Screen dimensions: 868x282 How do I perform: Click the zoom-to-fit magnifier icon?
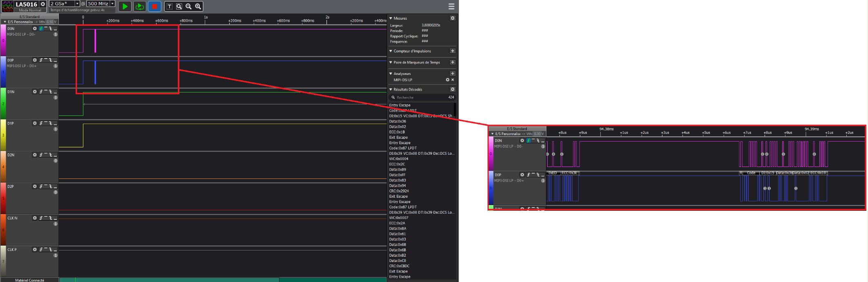[179, 7]
